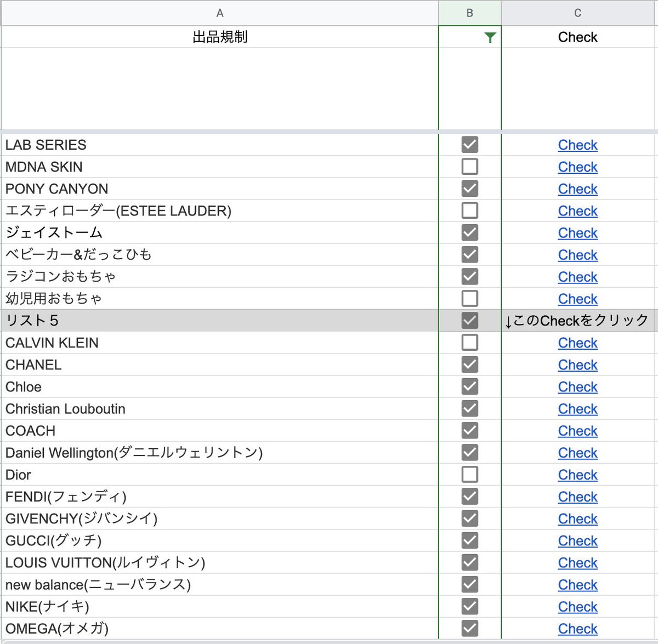Enable the MDNA SKIN checkbox
This screenshot has width=658, height=644.
(469, 167)
